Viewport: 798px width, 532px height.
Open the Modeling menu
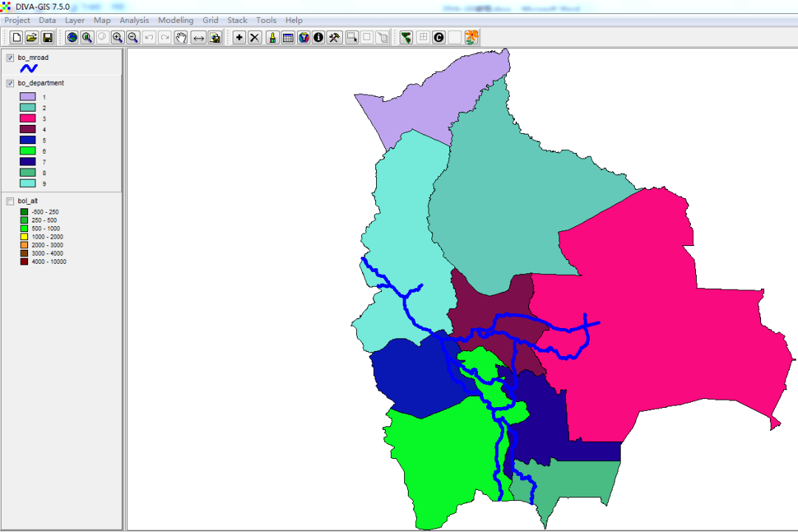(x=175, y=21)
